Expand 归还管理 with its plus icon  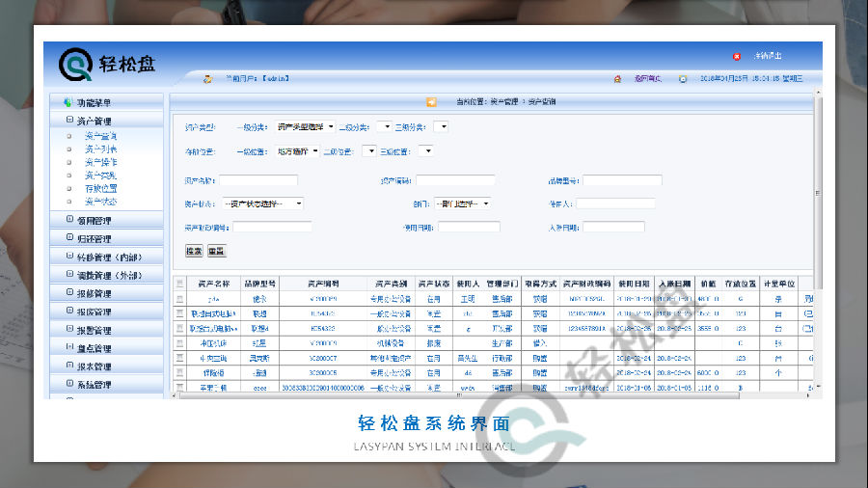click(69, 237)
